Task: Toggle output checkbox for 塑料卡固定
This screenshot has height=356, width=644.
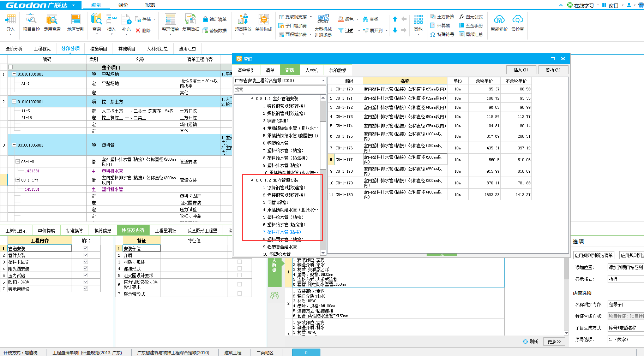Action: tap(85, 262)
